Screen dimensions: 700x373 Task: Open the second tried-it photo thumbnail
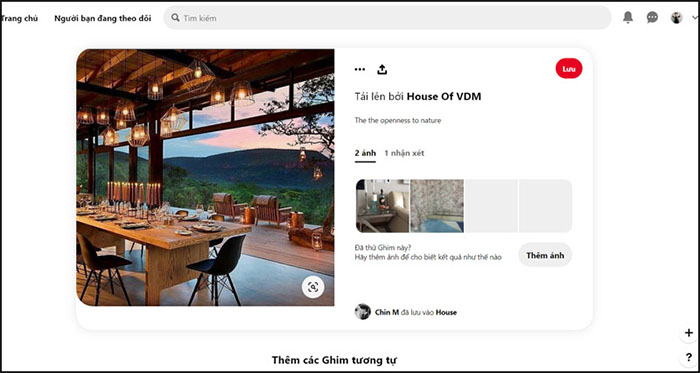click(437, 206)
